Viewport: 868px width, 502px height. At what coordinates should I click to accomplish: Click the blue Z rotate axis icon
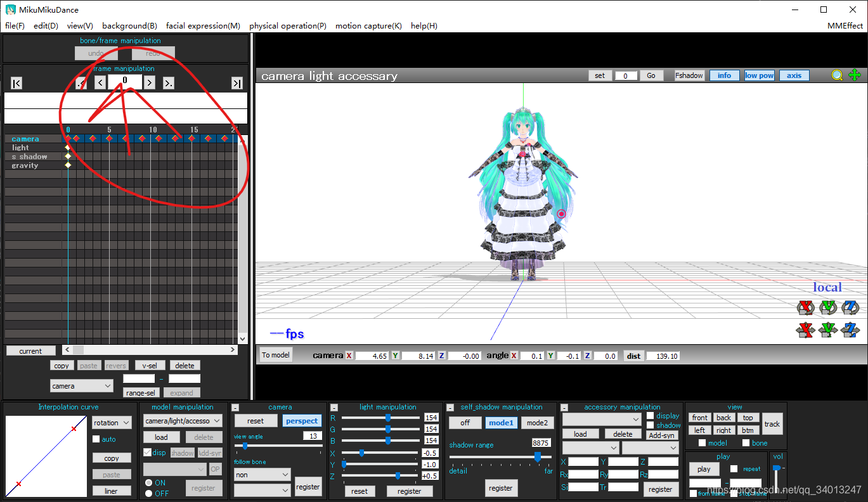point(850,307)
